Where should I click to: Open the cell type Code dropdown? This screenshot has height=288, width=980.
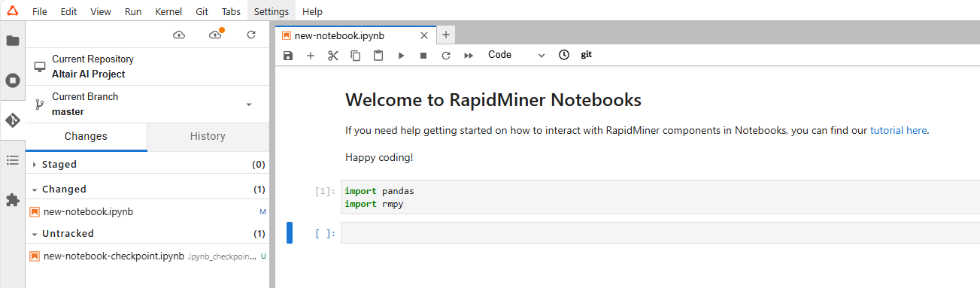(516, 55)
